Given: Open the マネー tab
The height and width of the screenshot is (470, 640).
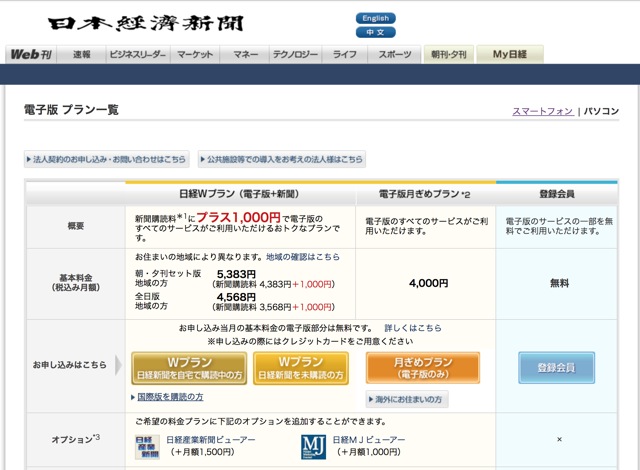Looking at the screenshot, I should tap(245, 54).
